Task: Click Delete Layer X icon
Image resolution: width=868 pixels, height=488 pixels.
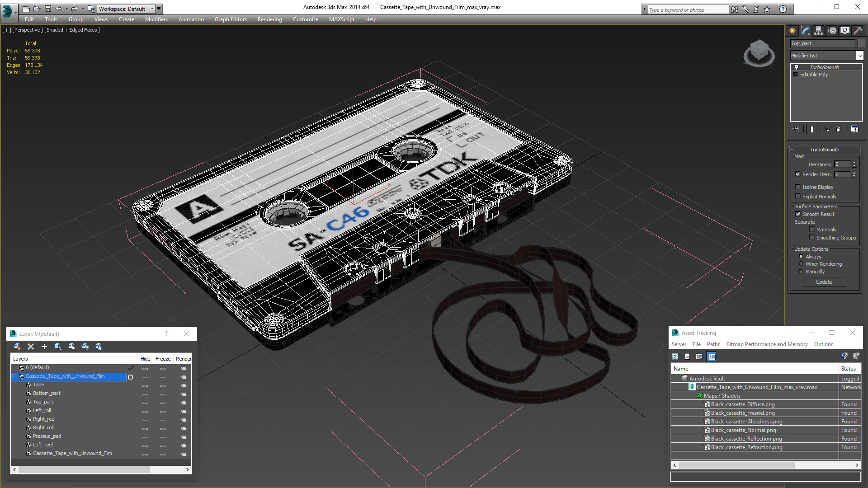Action: pyautogui.click(x=31, y=347)
